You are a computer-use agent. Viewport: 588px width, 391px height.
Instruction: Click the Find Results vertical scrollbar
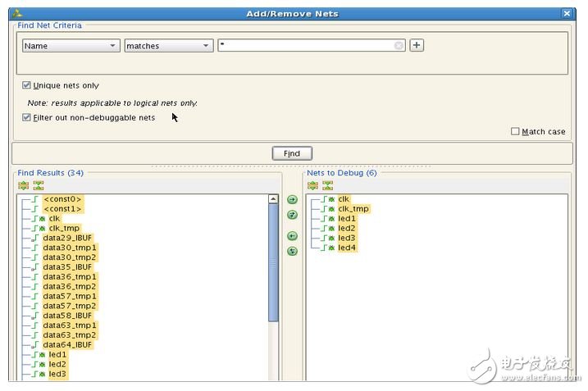tap(273, 262)
